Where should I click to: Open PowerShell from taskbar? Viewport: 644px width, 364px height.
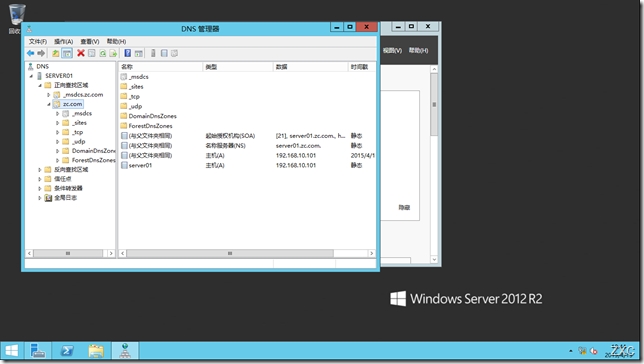tap(67, 351)
